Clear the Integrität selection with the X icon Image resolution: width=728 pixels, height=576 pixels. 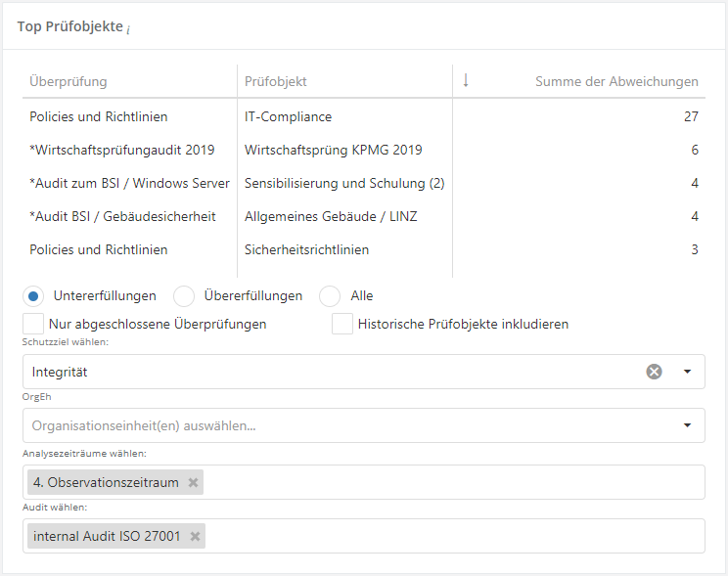(x=654, y=372)
